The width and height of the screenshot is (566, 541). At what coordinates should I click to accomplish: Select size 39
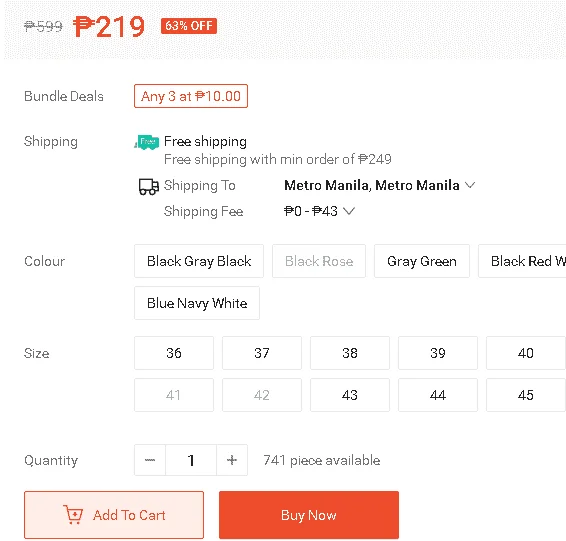coord(438,353)
